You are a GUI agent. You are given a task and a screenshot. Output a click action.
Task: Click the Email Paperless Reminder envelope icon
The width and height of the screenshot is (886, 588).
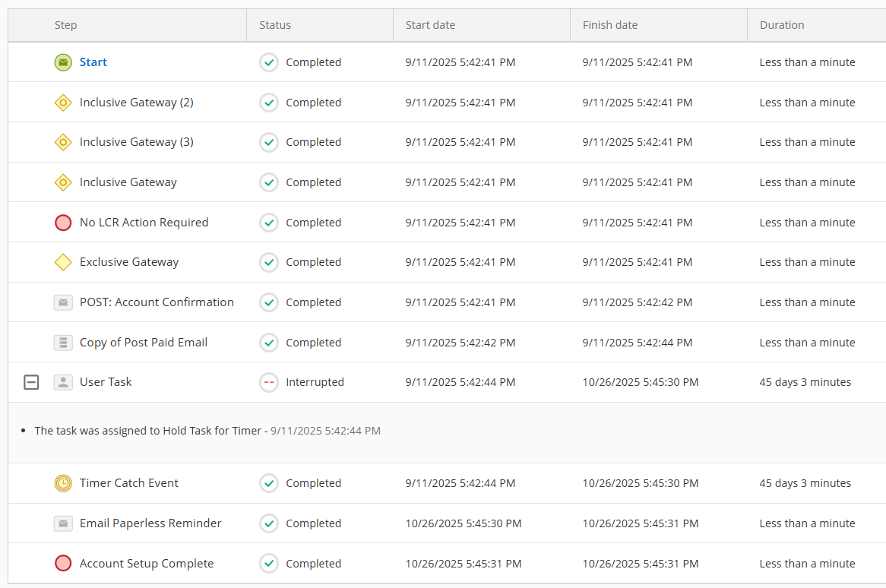[x=63, y=523]
